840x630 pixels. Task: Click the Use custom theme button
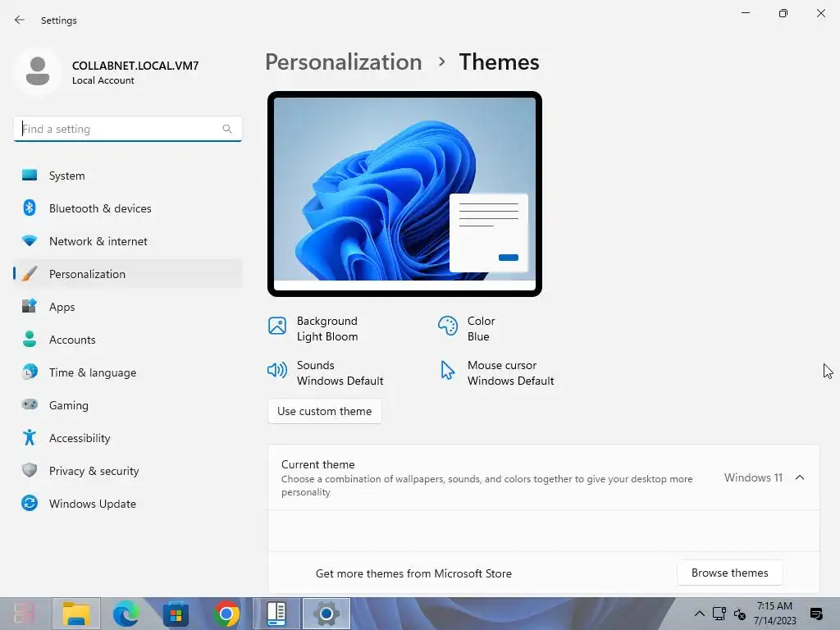click(x=324, y=411)
